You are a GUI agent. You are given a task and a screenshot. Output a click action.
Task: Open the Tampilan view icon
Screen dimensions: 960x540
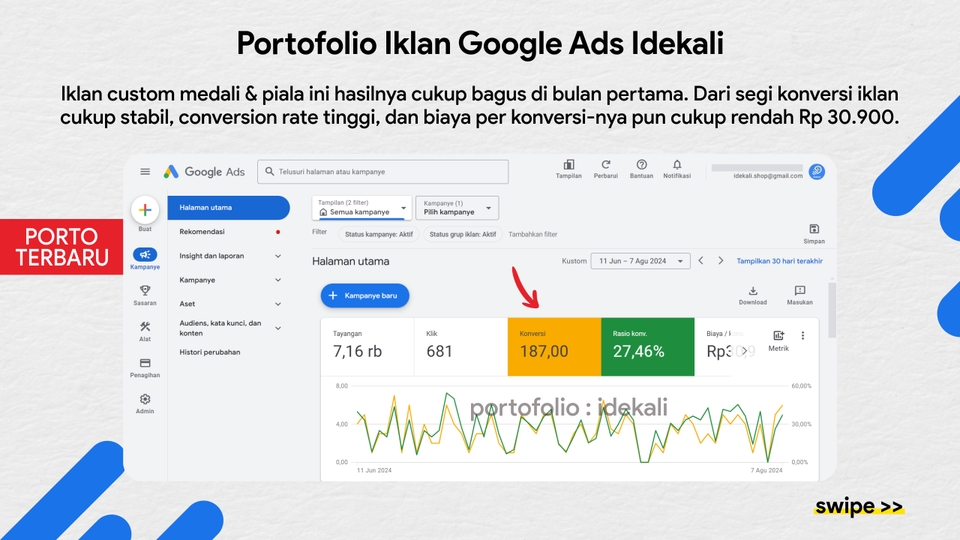(569, 165)
